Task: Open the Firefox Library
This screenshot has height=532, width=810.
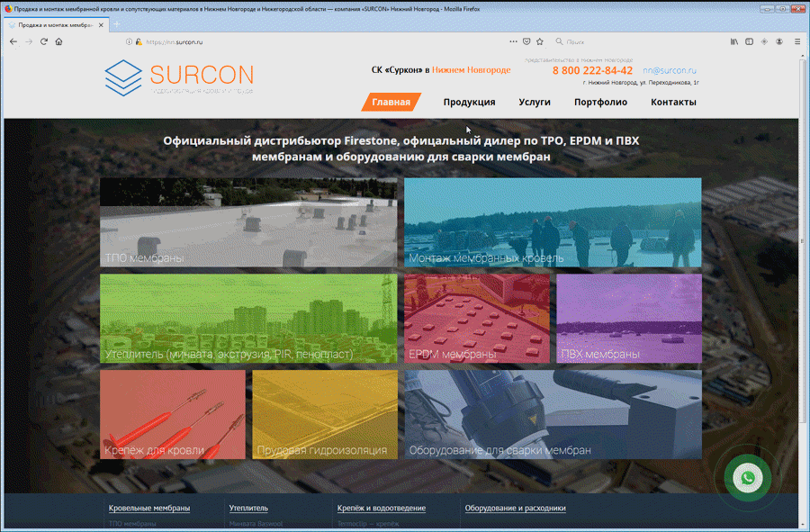Action: (x=734, y=41)
